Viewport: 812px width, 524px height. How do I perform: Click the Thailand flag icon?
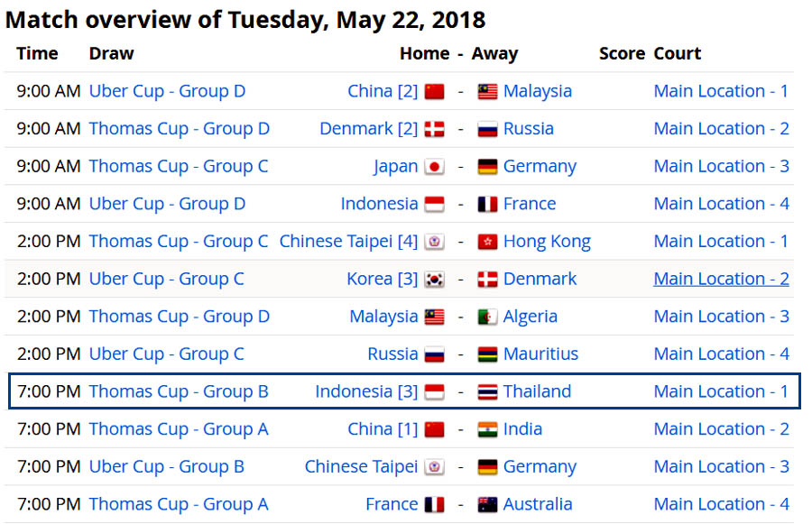pyautogui.click(x=487, y=392)
